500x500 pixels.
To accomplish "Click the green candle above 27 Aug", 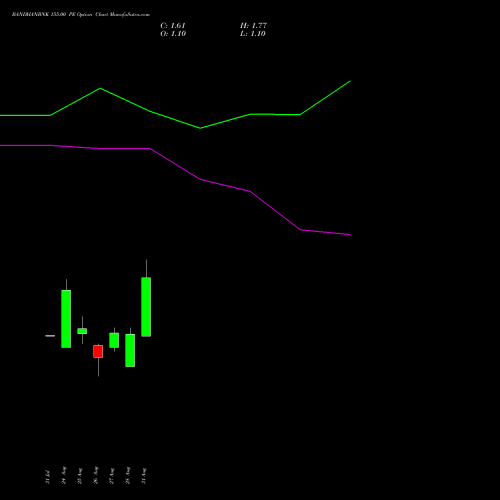I will [114, 340].
